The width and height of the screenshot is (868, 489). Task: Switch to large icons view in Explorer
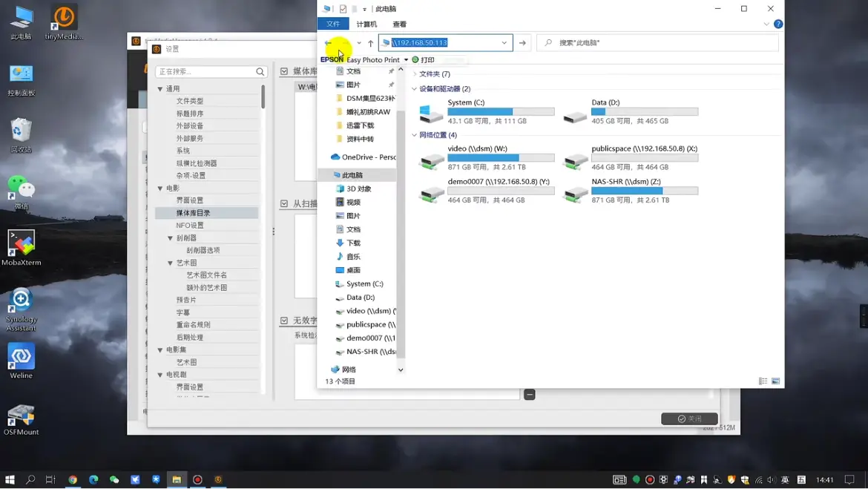[775, 381]
